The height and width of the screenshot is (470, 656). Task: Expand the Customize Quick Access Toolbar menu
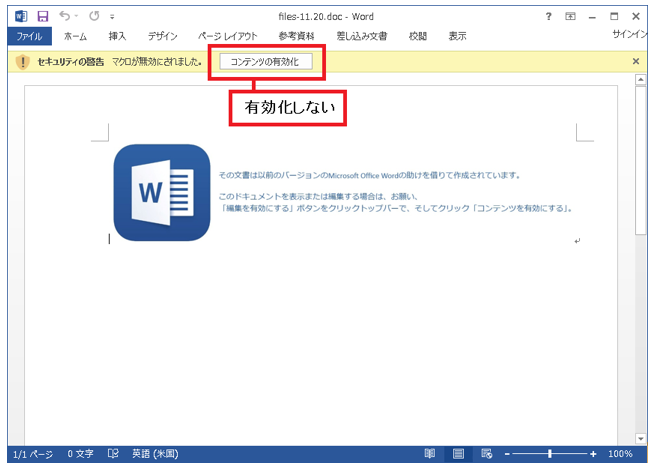click(x=112, y=17)
